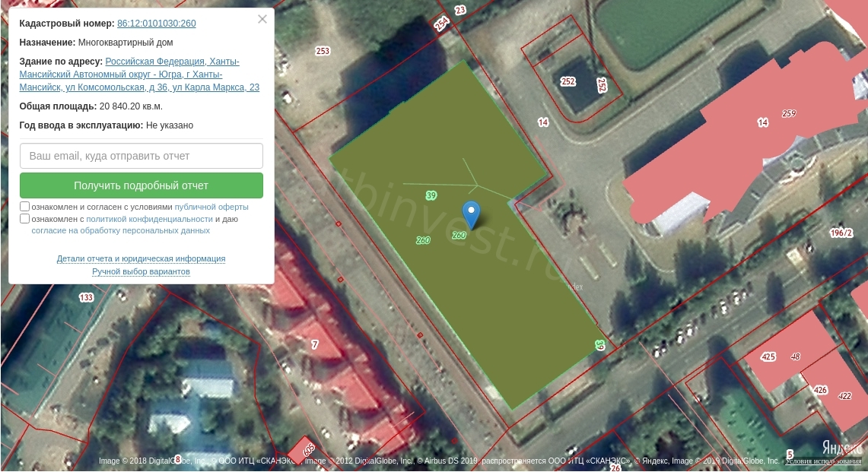Open personal data processing consent link
This screenshot has width=868, height=472.
[121, 231]
